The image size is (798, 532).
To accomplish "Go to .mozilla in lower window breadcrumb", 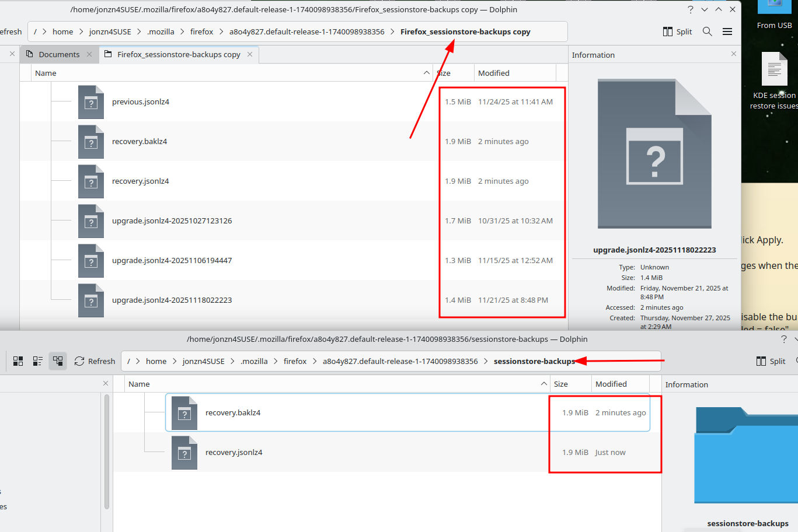I will pos(254,361).
